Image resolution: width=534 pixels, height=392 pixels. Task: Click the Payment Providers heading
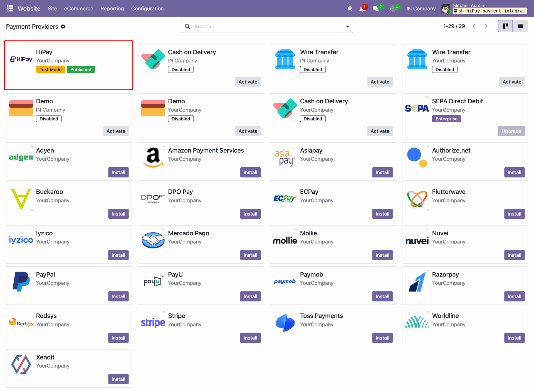tap(32, 26)
